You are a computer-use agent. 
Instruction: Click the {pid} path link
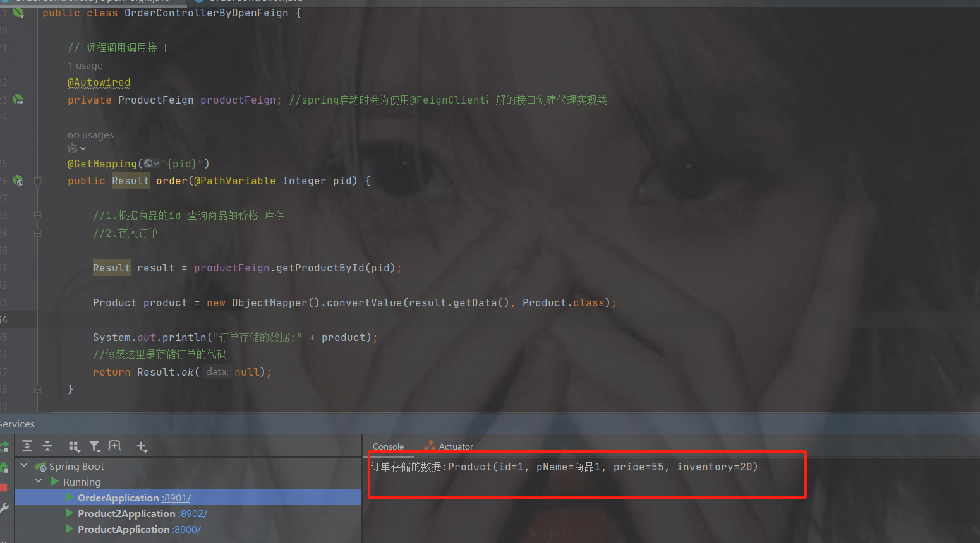pos(182,164)
